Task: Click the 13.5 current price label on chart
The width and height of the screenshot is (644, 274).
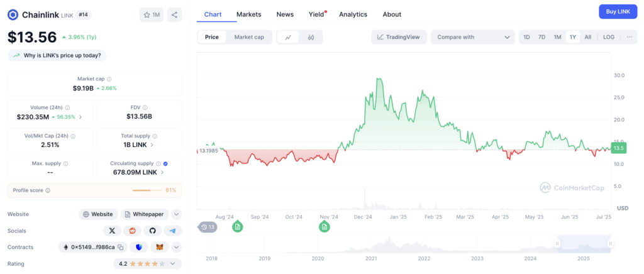Action: pyautogui.click(x=619, y=149)
